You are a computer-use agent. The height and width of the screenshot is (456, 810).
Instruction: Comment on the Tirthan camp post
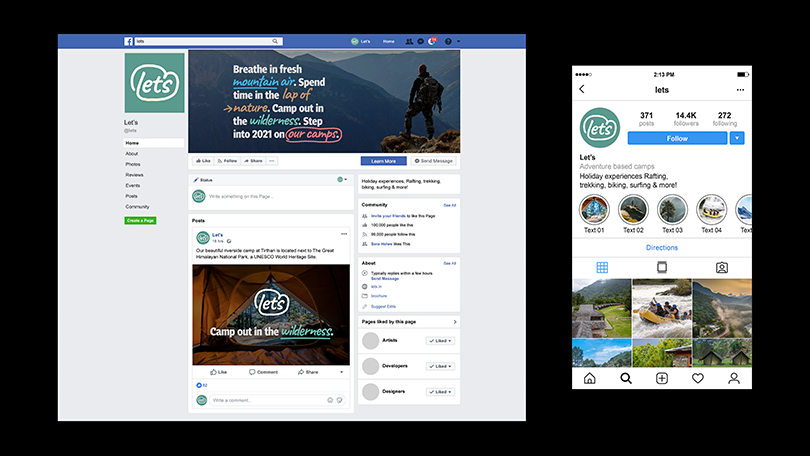[x=263, y=372]
